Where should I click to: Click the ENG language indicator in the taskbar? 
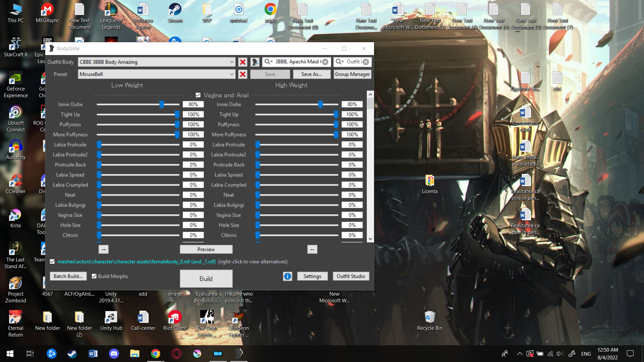click(586, 354)
